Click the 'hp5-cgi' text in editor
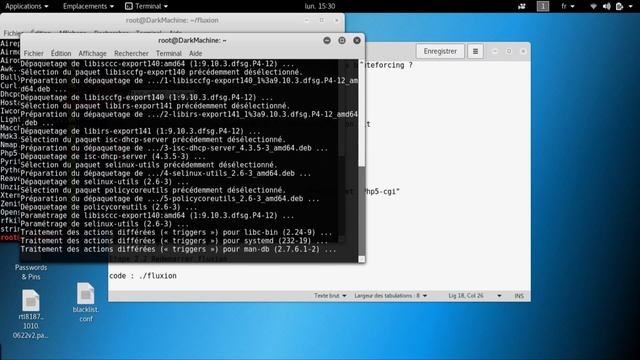The image size is (640, 360). 382,191
